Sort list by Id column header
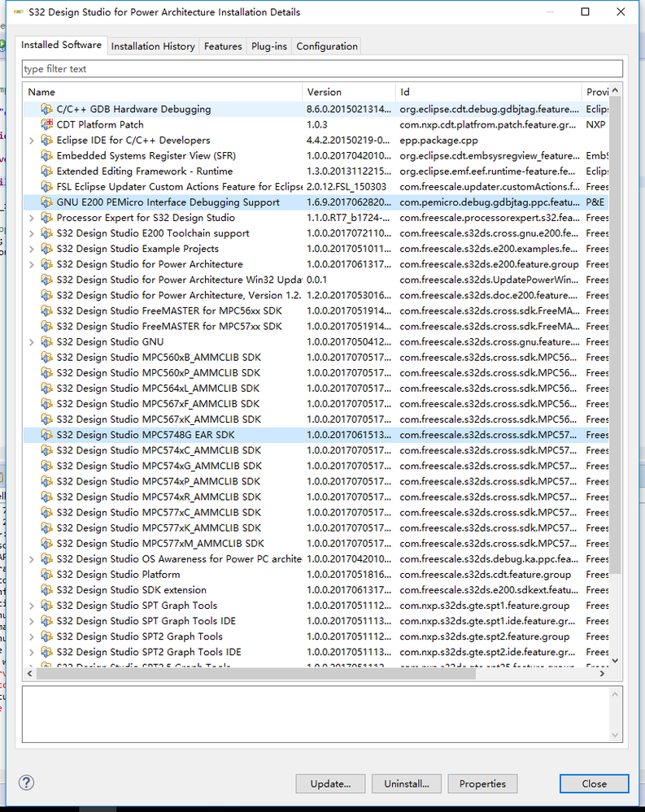Screen dimensions: 645x812 tap(489, 92)
